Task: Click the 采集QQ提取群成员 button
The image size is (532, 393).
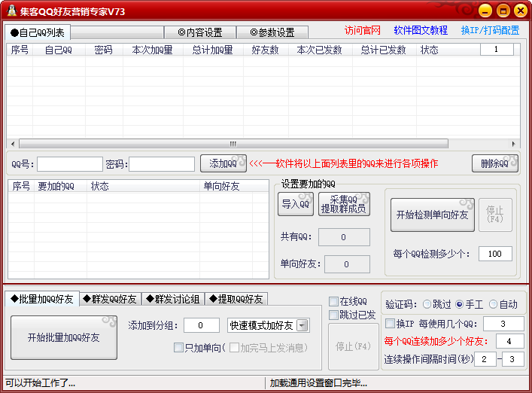Action: click(344, 204)
